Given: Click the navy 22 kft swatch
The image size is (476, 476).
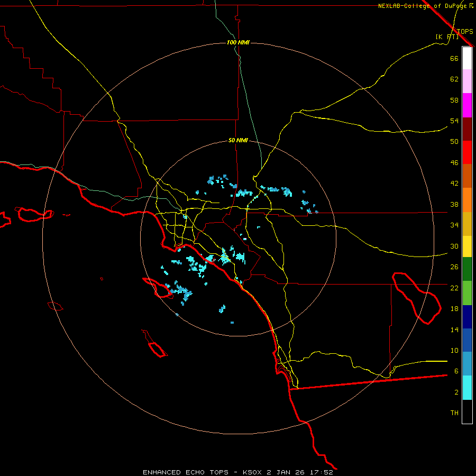Looking at the screenshot, I should [467, 317].
